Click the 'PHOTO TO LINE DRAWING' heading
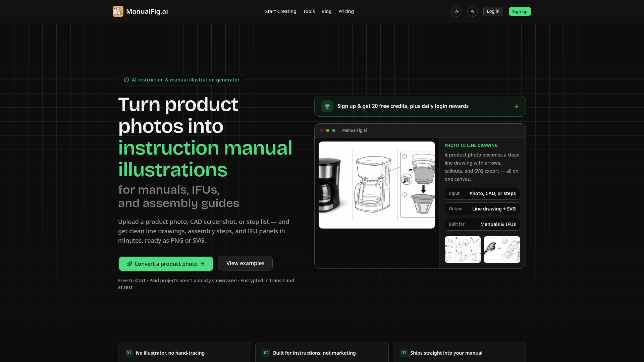This screenshot has width=644, height=362. [x=471, y=145]
